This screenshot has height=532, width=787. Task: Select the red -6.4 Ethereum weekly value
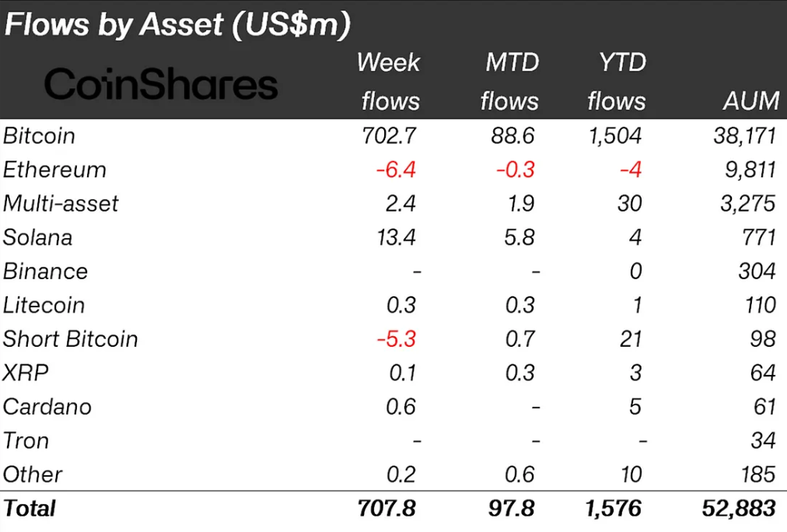396,170
